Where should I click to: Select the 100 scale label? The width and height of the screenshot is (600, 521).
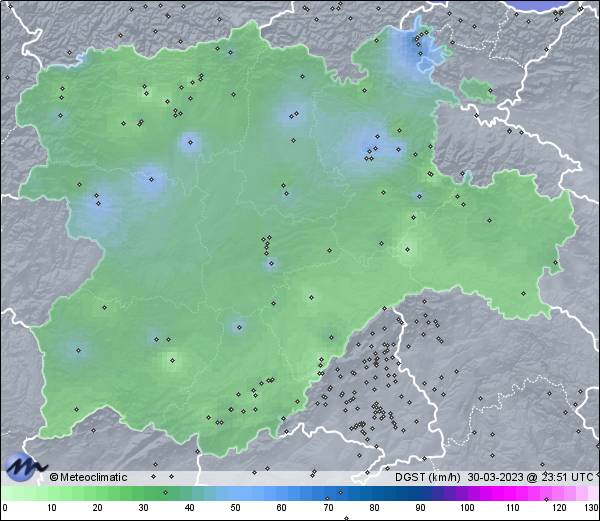[x=467, y=508]
